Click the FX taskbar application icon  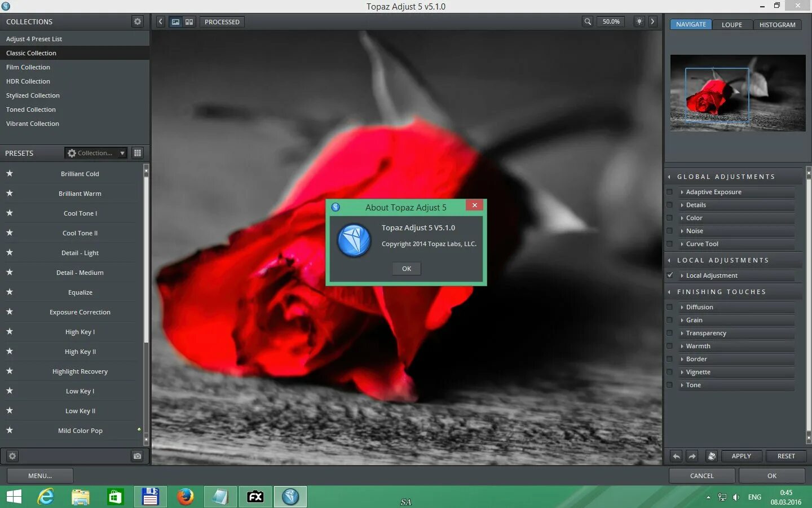coord(255,497)
